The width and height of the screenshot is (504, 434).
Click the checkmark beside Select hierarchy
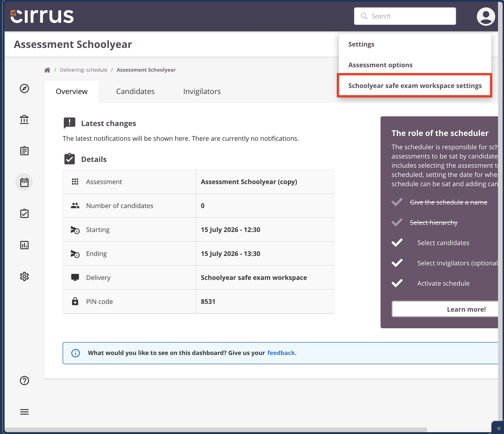pos(397,222)
